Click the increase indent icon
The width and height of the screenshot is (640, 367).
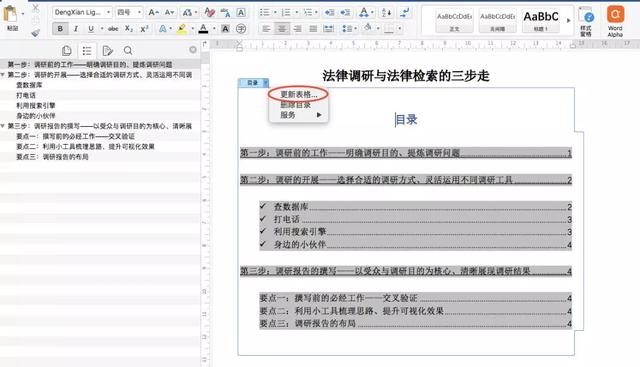pos(345,13)
